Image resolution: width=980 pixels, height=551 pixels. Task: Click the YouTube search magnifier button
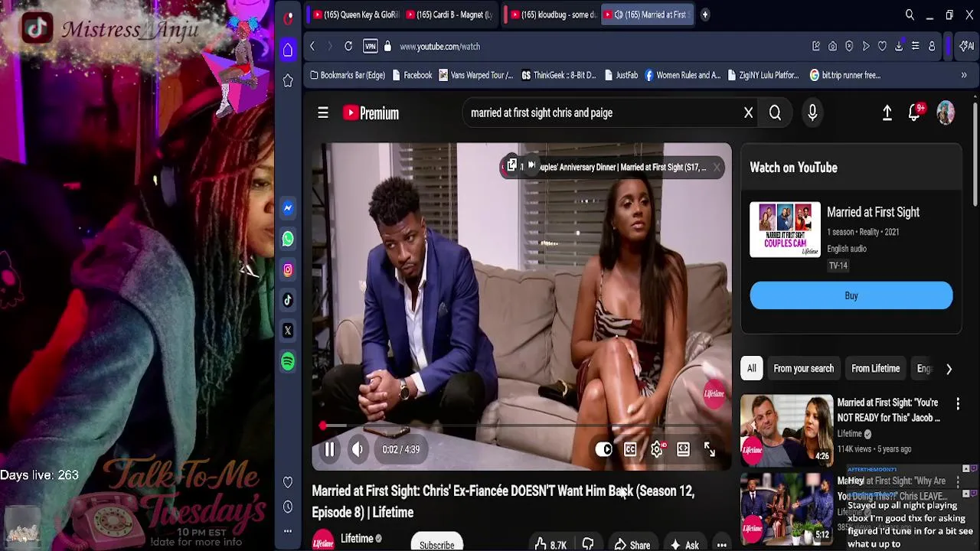coord(775,113)
